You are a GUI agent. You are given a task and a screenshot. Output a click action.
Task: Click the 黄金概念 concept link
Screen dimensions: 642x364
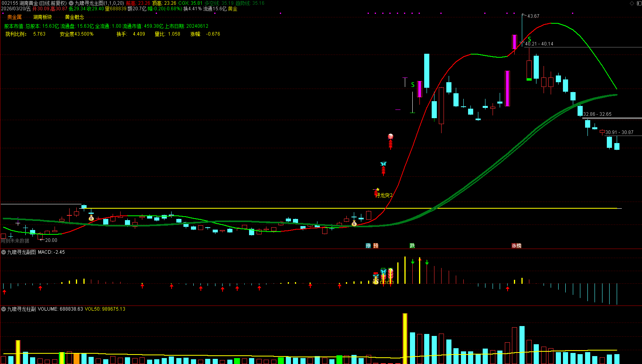point(74,17)
